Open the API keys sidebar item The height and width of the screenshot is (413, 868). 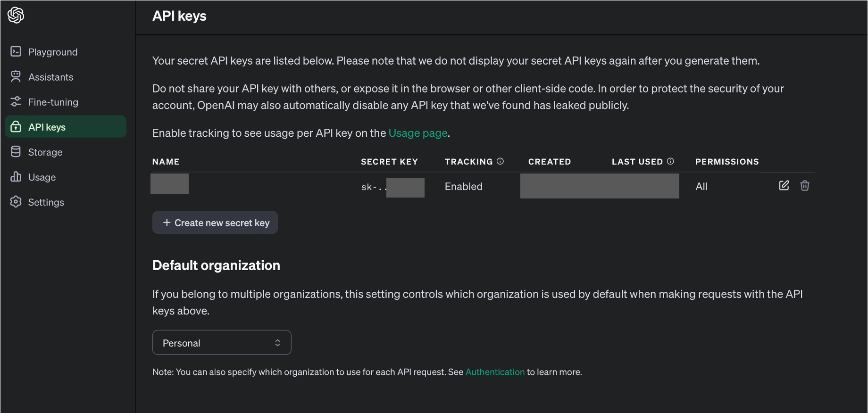click(x=66, y=127)
